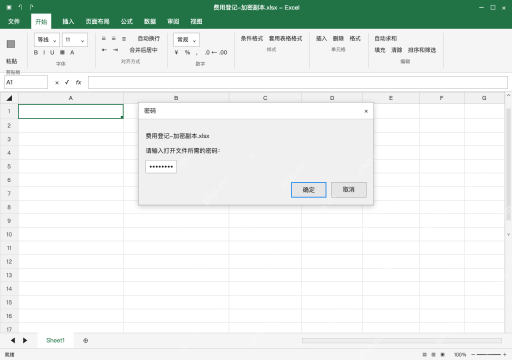Click the align left icon
The height and width of the screenshot is (360, 512).
pyautogui.click(x=104, y=39)
